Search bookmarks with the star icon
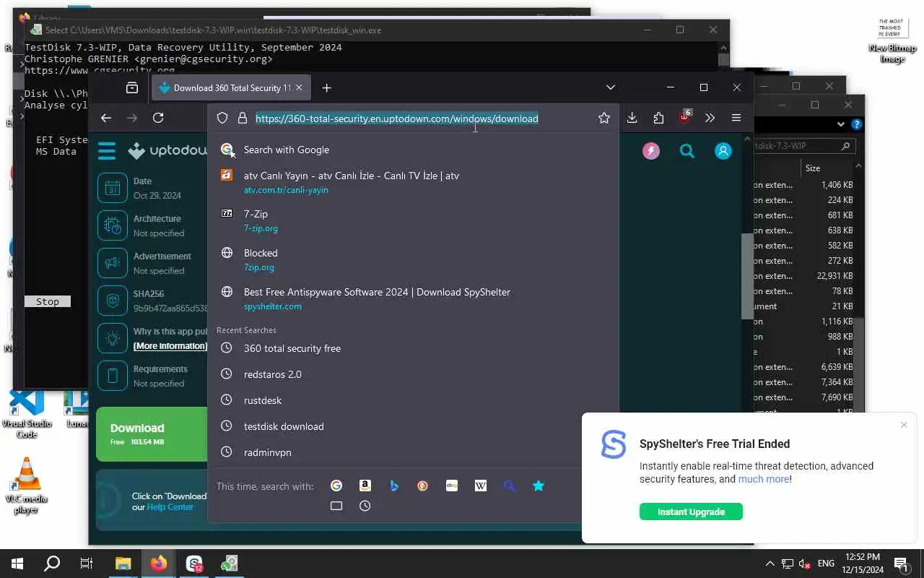Screen dimensions: 924x578 (x=539, y=486)
